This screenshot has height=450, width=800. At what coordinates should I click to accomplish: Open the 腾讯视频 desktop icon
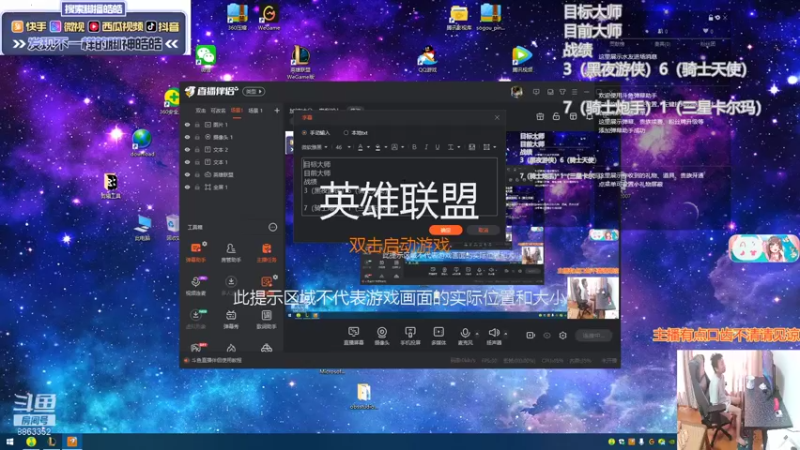tap(521, 59)
